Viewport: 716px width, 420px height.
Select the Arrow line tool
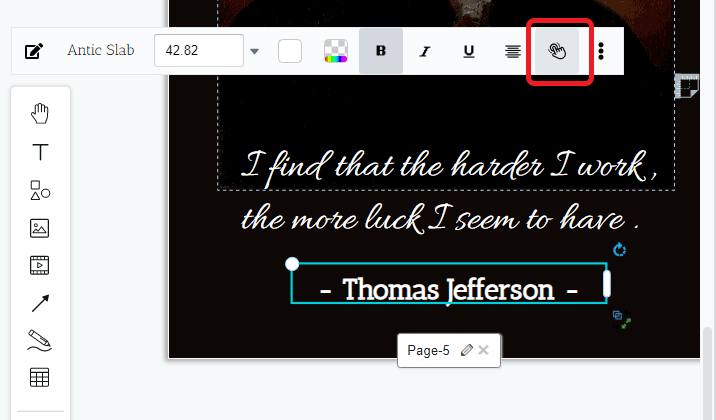[x=40, y=304]
